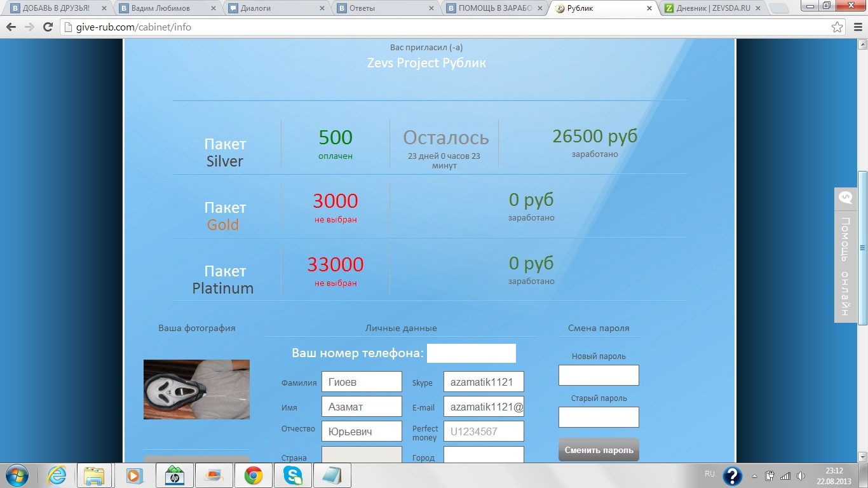The image size is (868, 488).
Task: Click the Имя field with Азамат
Action: point(362,407)
